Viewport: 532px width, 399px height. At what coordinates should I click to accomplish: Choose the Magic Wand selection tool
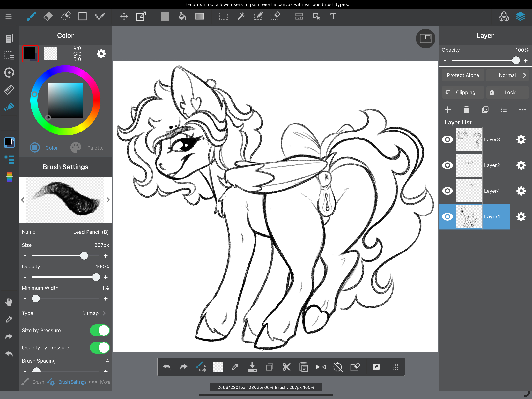click(x=241, y=16)
